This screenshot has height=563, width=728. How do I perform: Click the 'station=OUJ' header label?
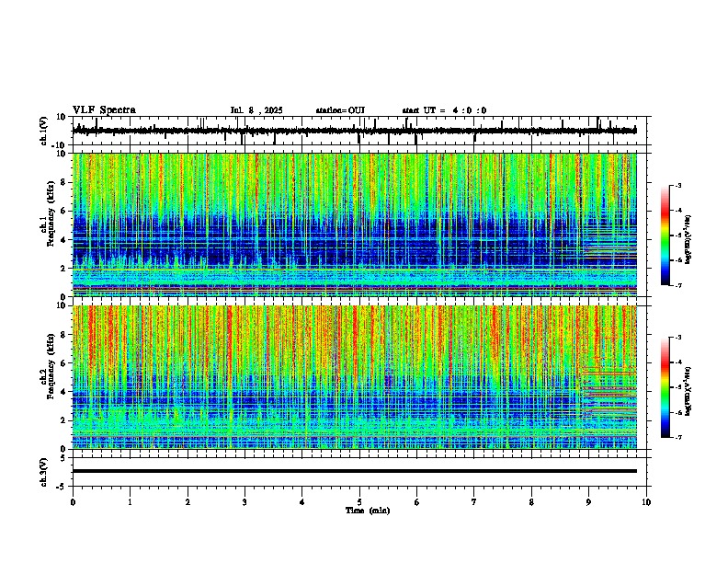(340, 110)
